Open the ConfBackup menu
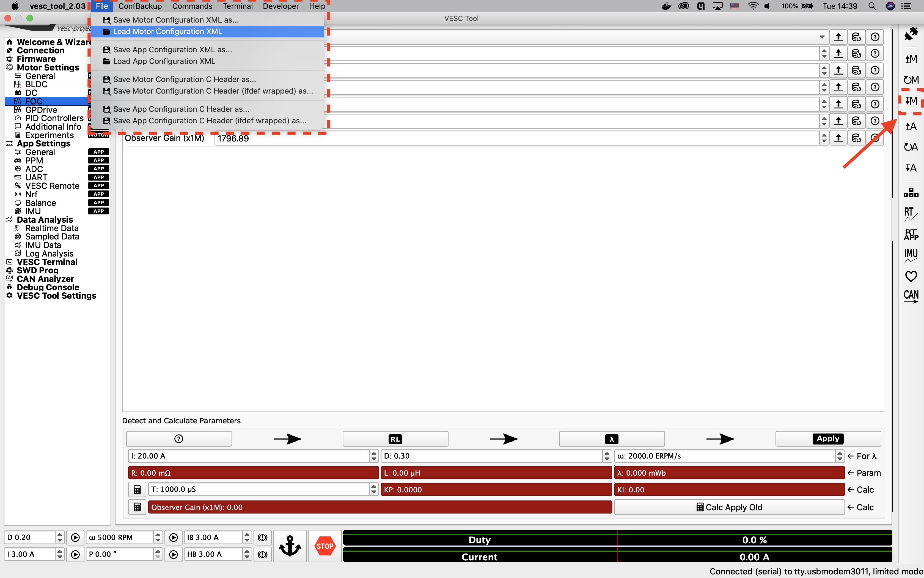Viewport: 924px width, 578px height. pyautogui.click(x=140, y=6)
